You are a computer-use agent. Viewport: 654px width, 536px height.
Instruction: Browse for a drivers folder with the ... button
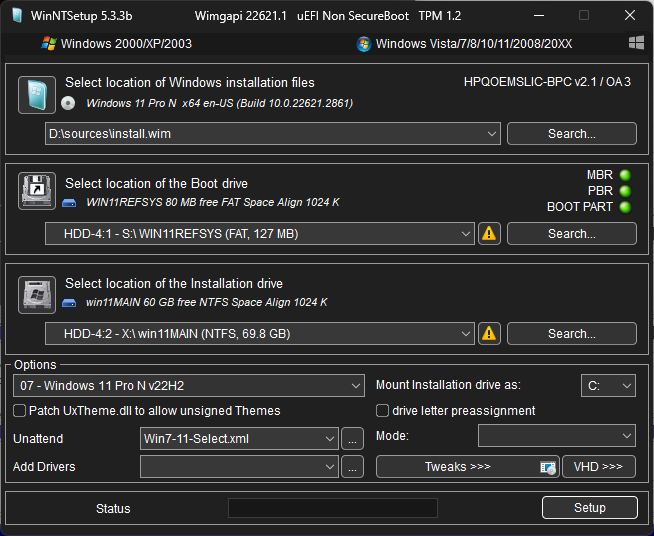pos(352,466)
